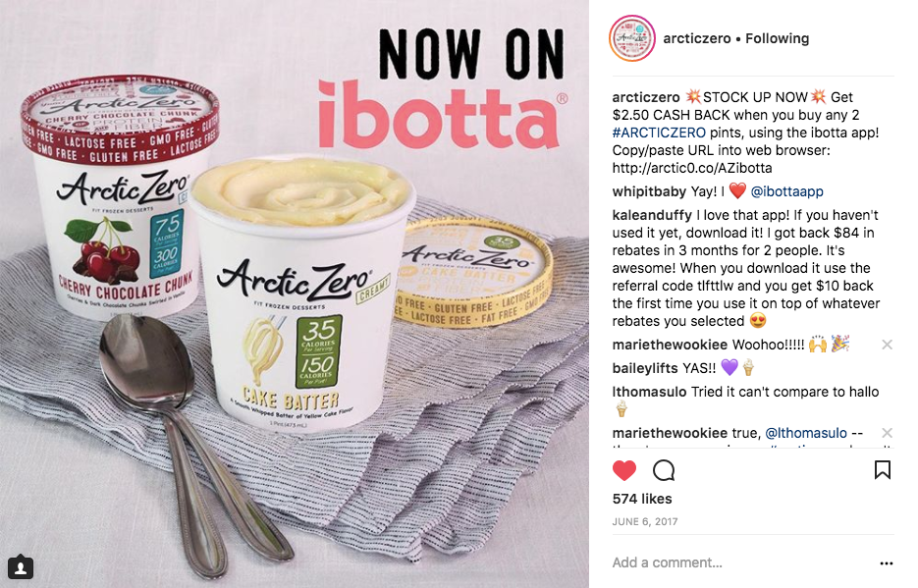The width and height of the screenshot is (918, 588).
Task: Focus the Add a comment field
Action: [737, 562]
